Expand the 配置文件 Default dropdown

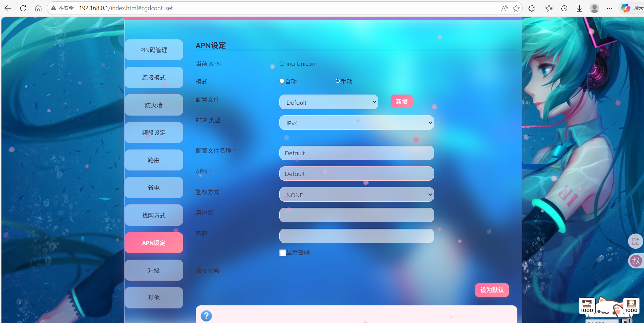[x=328, y=102]
